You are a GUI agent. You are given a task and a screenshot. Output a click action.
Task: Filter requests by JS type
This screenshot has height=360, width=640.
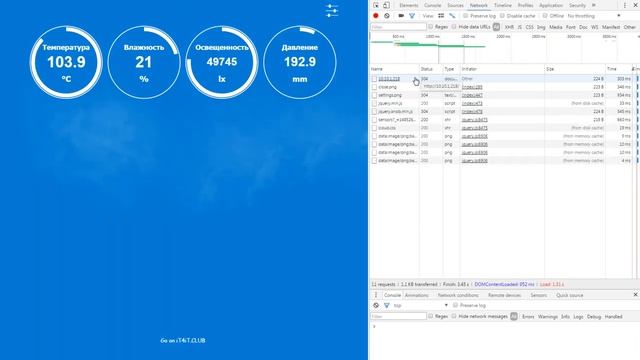(x=520, y=27)
